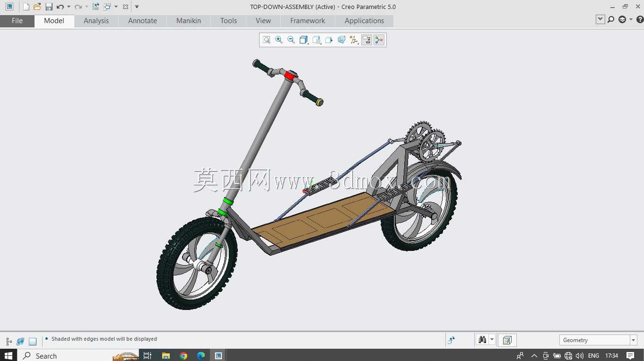Toggle the Spin Center icon

(x=379, y=40)
